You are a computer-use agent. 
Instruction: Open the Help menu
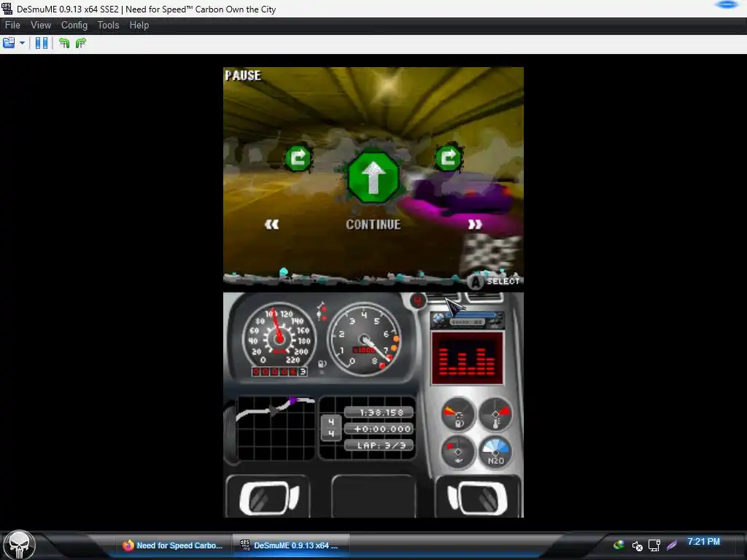pyautogui.click(x=139, y=26)
